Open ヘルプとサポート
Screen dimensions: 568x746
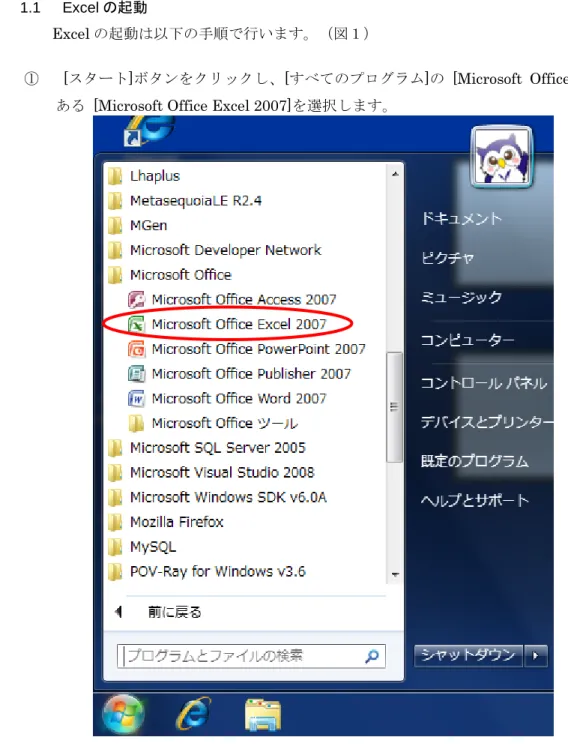point(475,501)
